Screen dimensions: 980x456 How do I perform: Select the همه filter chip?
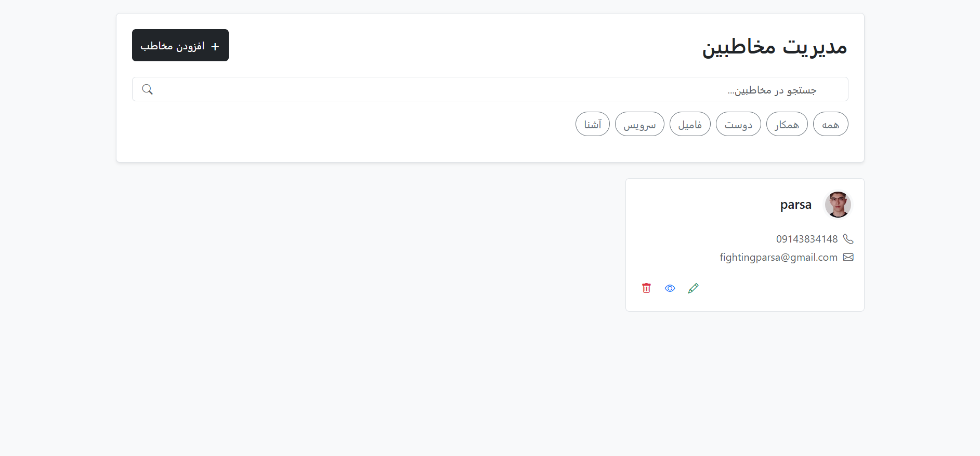tap(830, 124)
